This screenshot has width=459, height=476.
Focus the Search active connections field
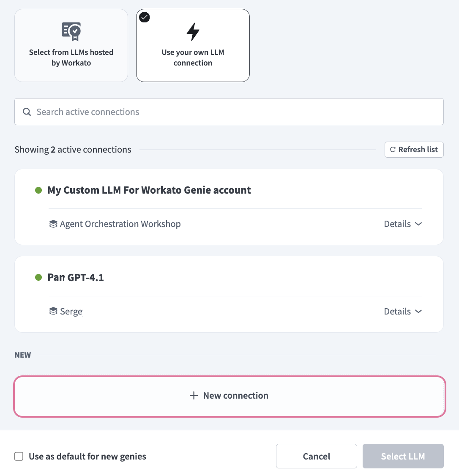pos(229,112)
